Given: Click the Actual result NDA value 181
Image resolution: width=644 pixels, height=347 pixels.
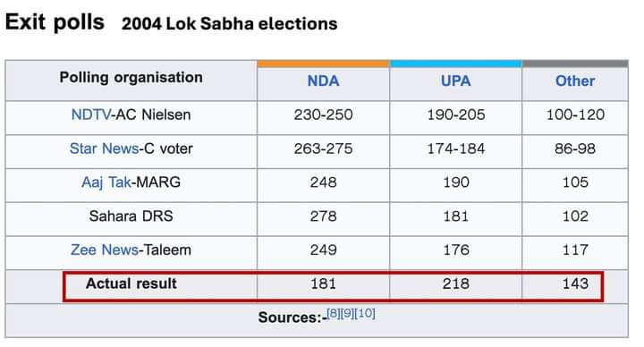Looking at the screenshot, I should (323, 284).
